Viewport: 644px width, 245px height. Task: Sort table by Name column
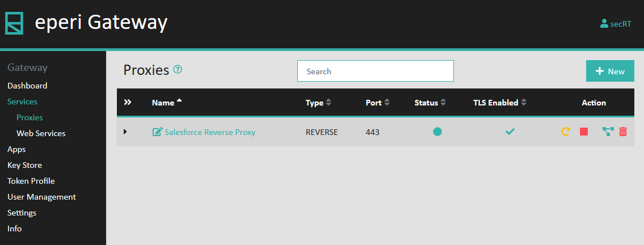pos(167,103)
